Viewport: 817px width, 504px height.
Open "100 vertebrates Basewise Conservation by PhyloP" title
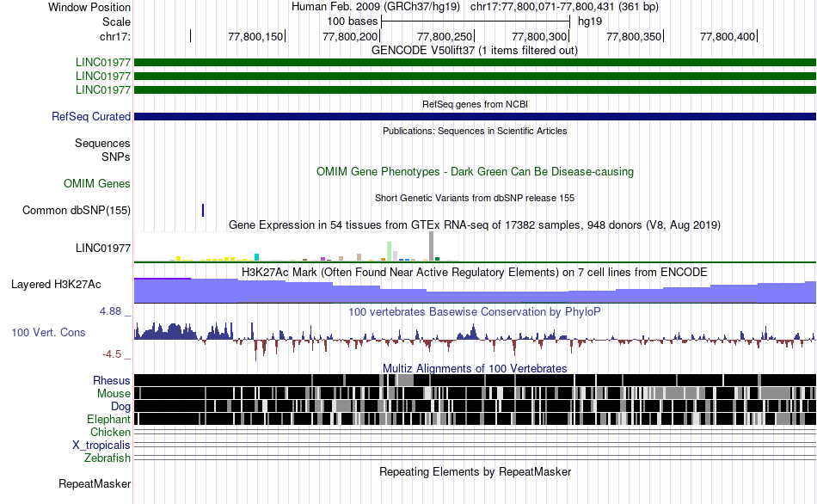pyautogui.click(x=475, y=311)
